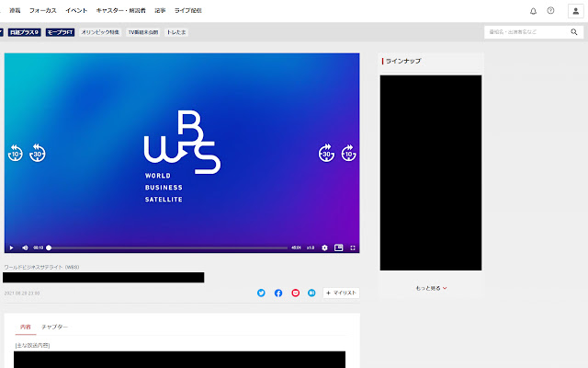This screenshot has height=368, width=588.
Task: Switch to the 内容 tab
Action: tap(26, 328)
